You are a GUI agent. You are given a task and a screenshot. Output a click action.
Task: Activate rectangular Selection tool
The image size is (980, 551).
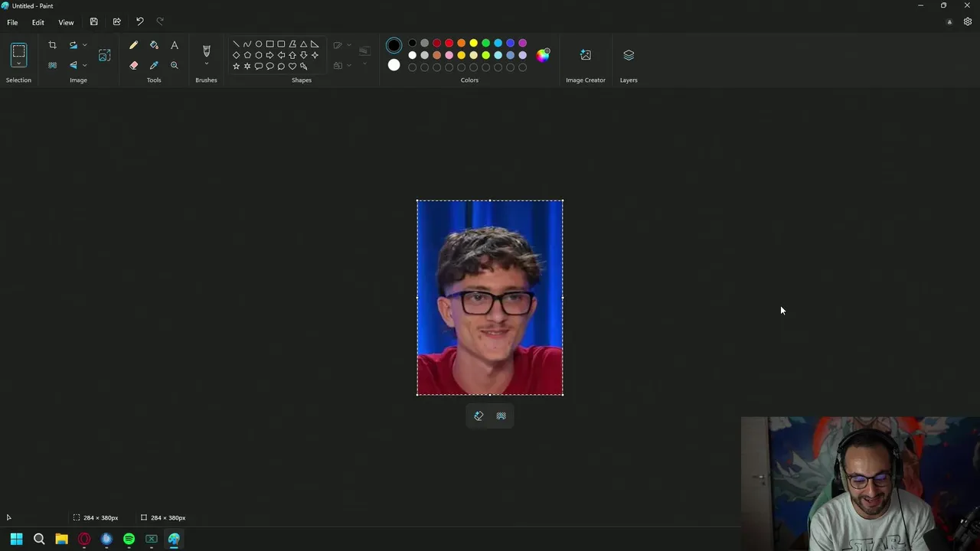pos(18,51)
